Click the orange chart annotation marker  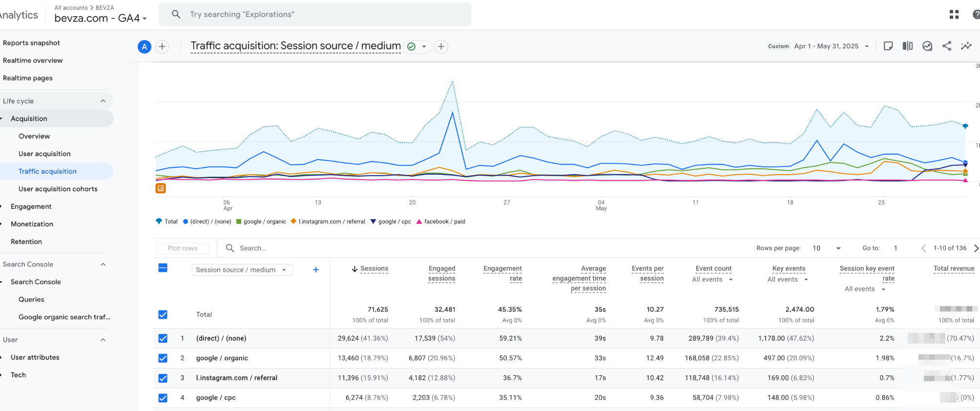pos(161,188)
